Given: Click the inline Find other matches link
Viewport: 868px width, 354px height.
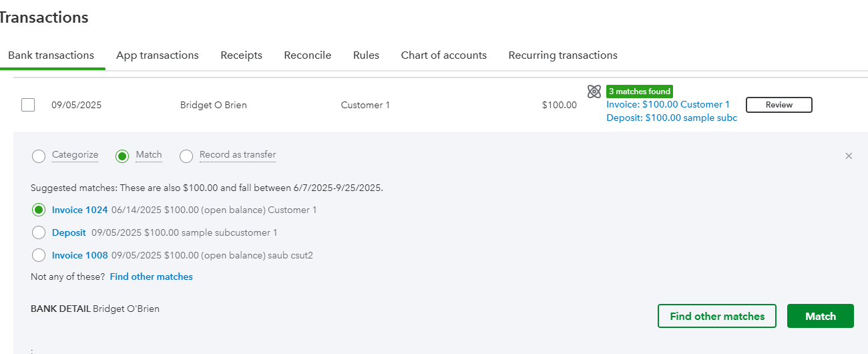Looking at the screenshot, I should tap(151, 277).
